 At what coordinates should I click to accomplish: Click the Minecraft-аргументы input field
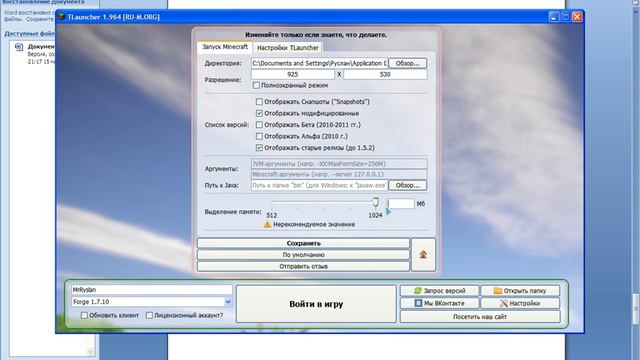(x=339, y=174)
